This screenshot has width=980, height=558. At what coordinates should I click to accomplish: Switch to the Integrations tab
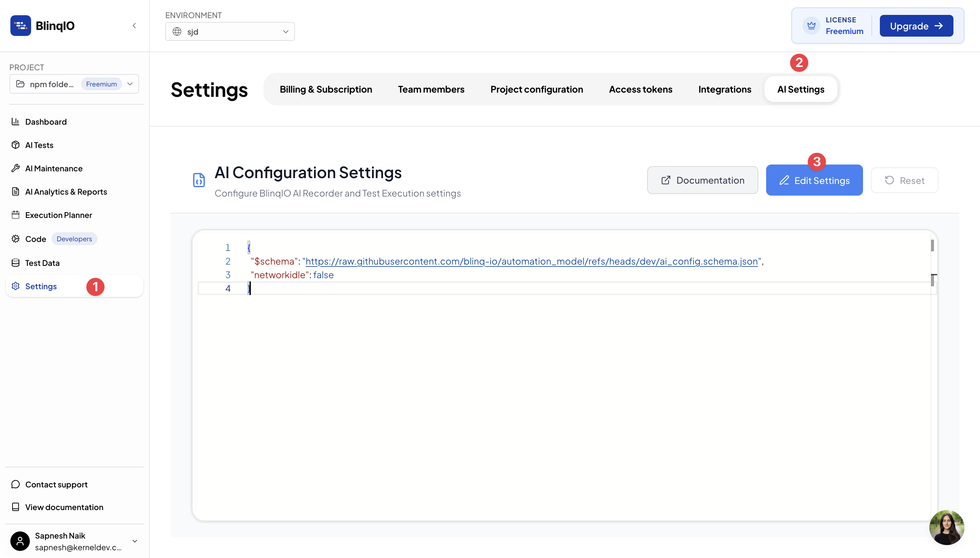pos(724,89)
